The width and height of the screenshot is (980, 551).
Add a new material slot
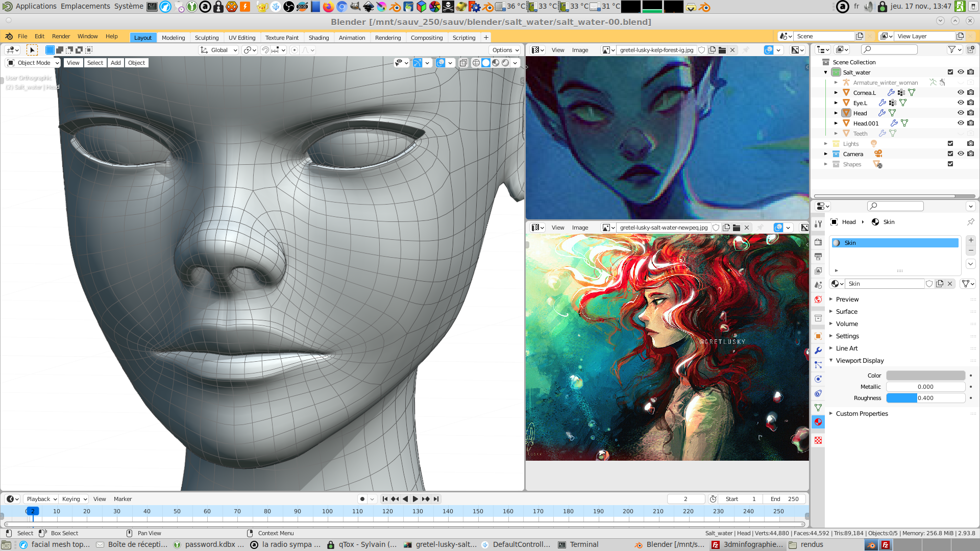[x=971, y=240]
